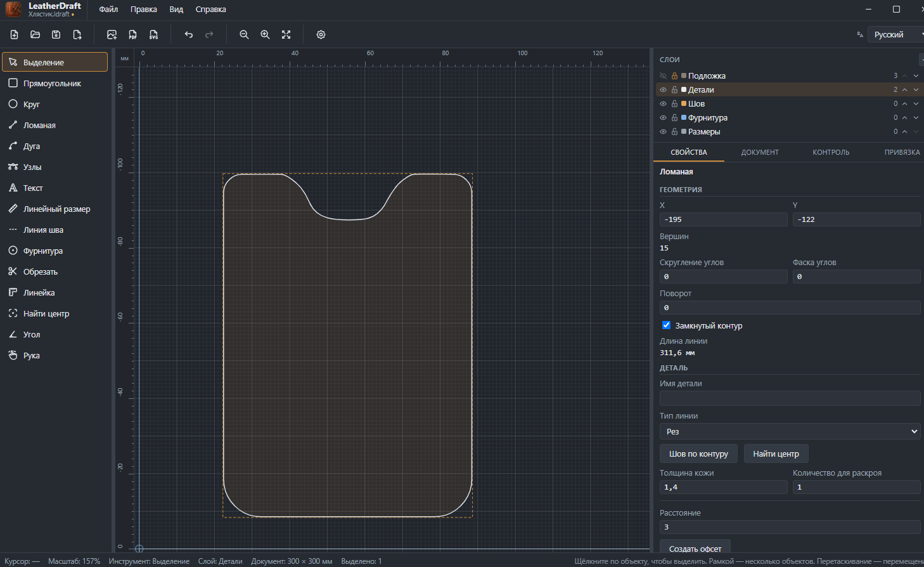Click the export file icon with arrow
The height and width of the screenshot is (567, 924).
pos(77,35)
